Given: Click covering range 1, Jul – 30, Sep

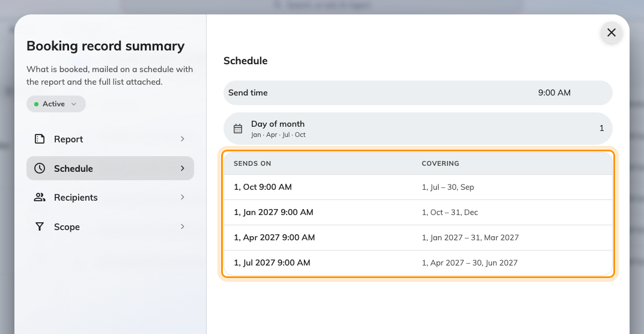Looking at the screenshot, I should pos(448,187).
